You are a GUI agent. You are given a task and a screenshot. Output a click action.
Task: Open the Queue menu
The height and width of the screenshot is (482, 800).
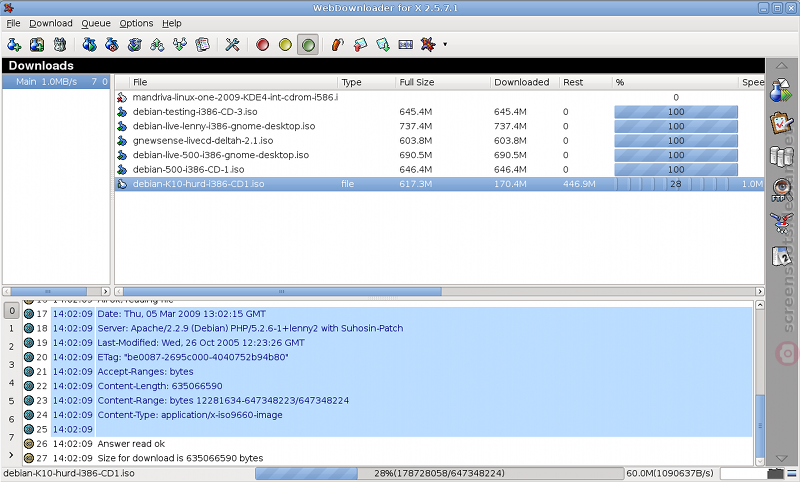coord(96,23)
